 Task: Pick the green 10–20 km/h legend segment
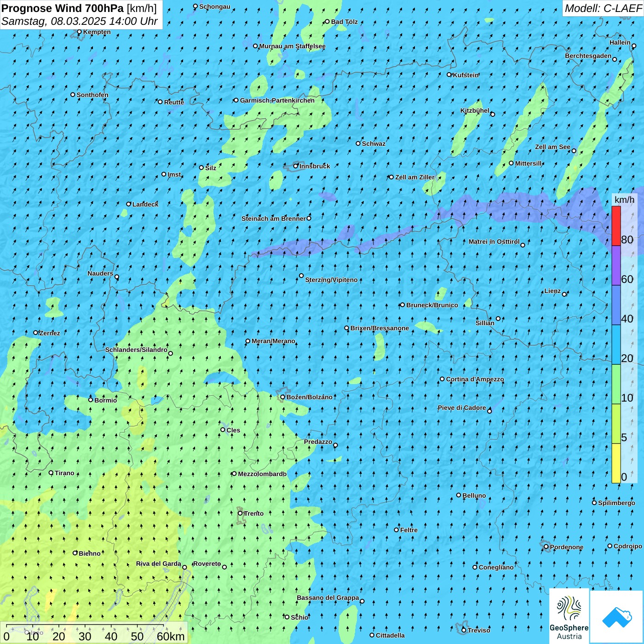coord(616,384)
